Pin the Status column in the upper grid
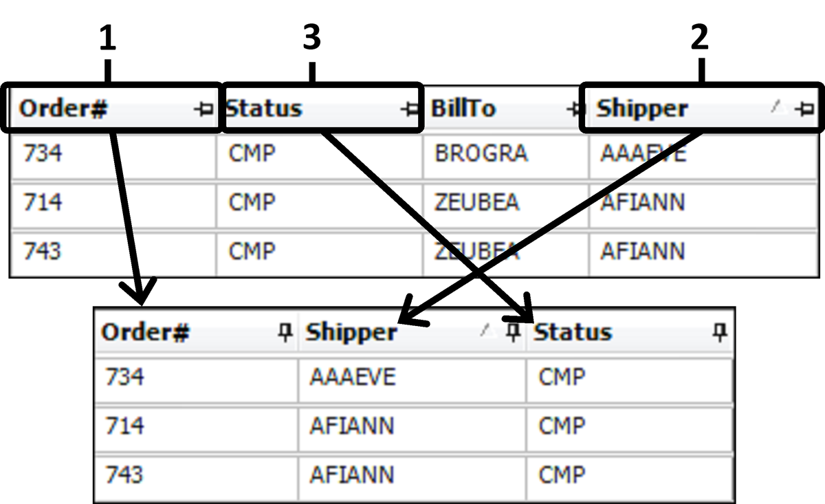 coord(410,109)
